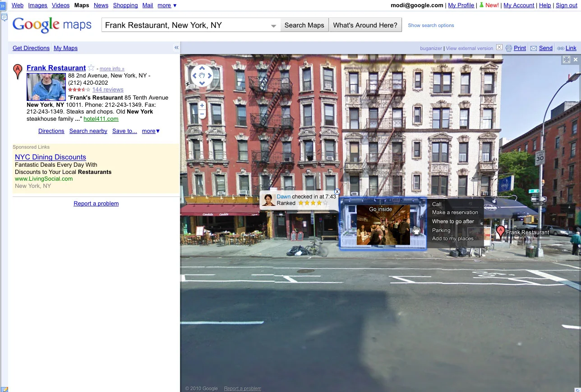The image size is (581, 392).
Task: Open the more dropdown under the listing
Action: point(151,131)
